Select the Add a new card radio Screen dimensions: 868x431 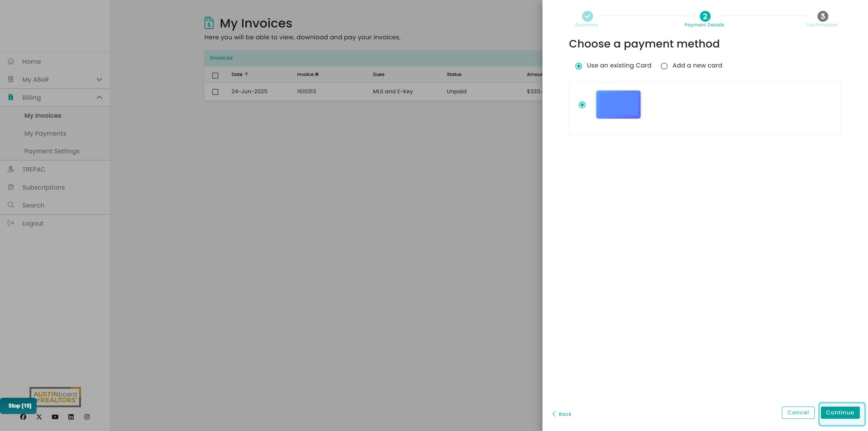[664, 66]
